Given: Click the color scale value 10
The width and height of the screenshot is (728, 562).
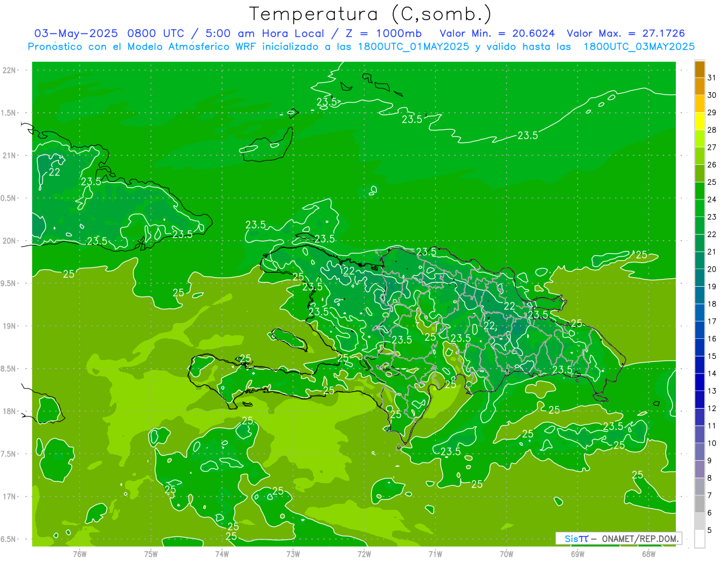Looking at the screenshot, I should pyautogui.click(x=712, y=443).
